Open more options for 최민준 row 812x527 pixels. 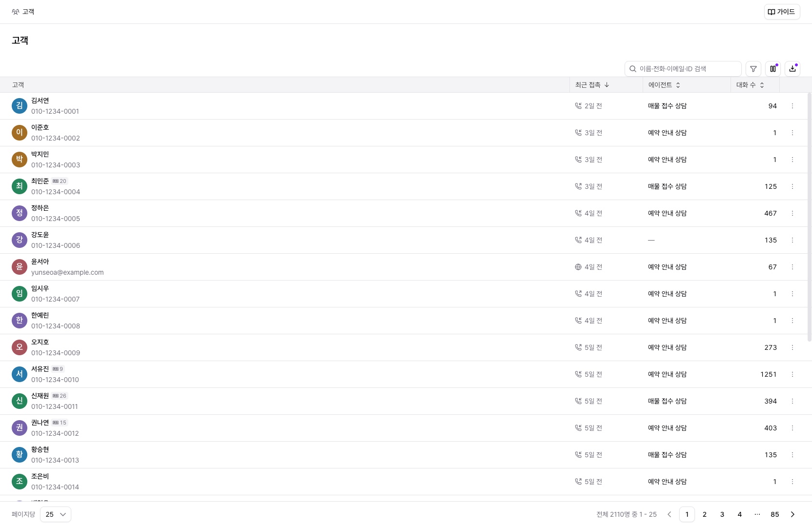pos(792,186)
